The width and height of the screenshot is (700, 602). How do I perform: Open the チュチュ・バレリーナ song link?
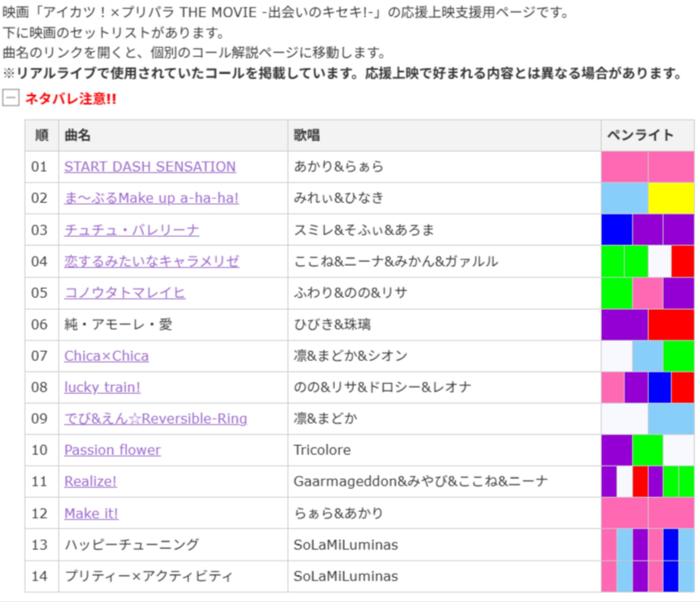click(x=132, y=230)
